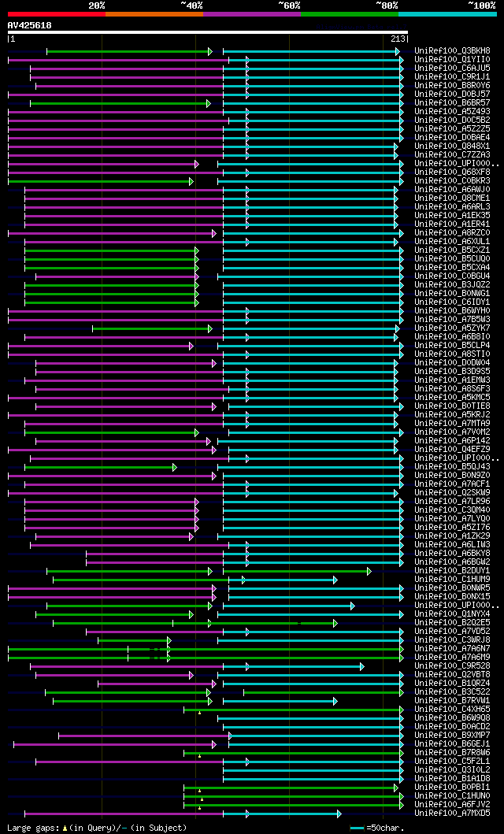The width and height of the screenshot is (504, 834).
Task: Select subject label UniRef100_A5ZYK7
Action: click(x=453, y=328)
